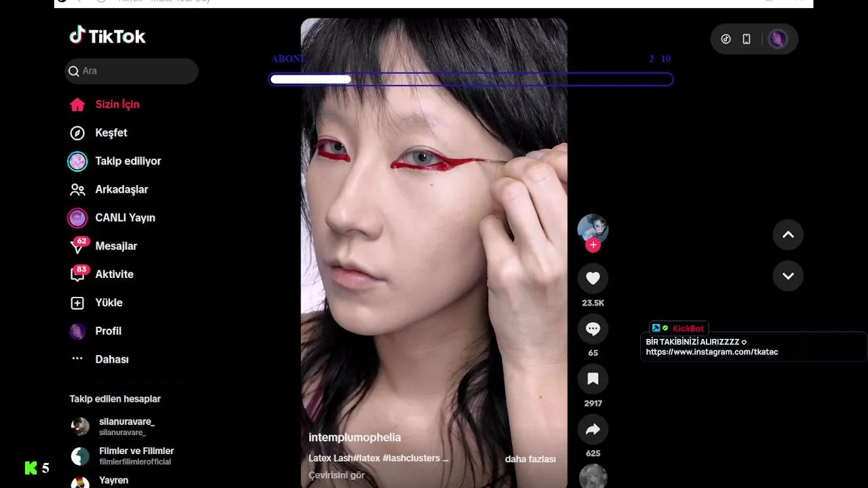Screen dimensions: 868x488
Task: Click the Takip ediliyor avatar icon
Action: point(77,161)
